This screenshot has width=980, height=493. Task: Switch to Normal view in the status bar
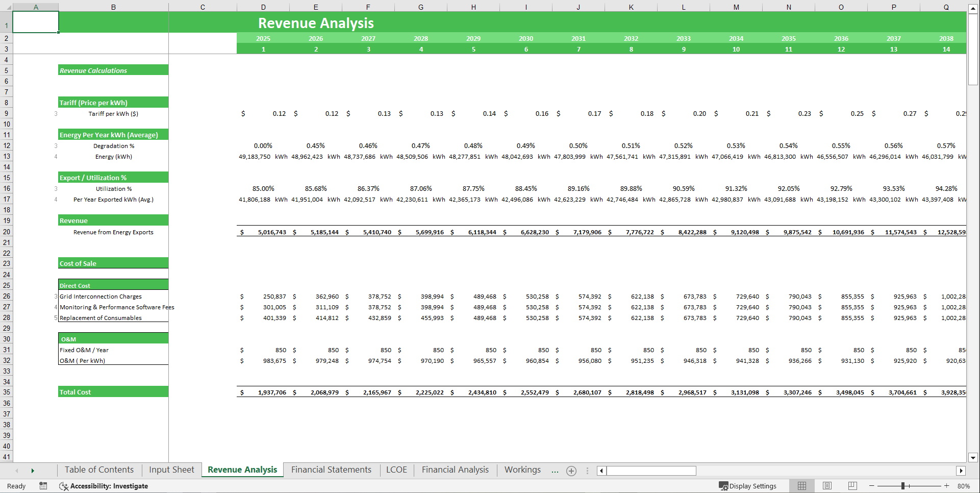[x=801, y=486]
